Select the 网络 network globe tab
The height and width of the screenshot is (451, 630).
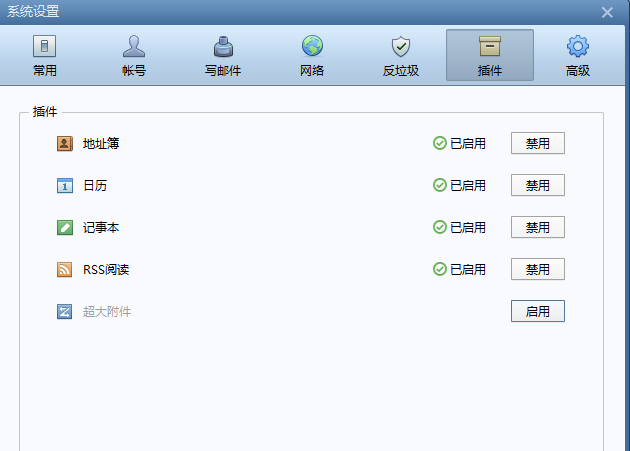(312, 56)
